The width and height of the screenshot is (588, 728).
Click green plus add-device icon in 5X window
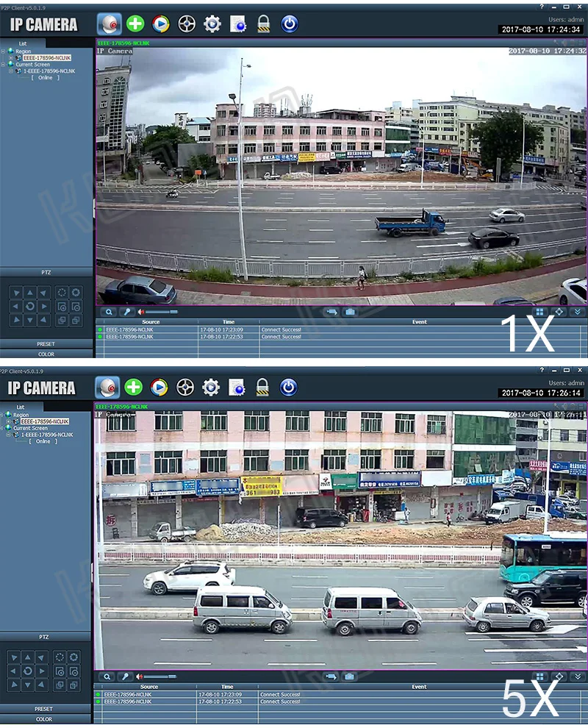click(x=134, y=388)
